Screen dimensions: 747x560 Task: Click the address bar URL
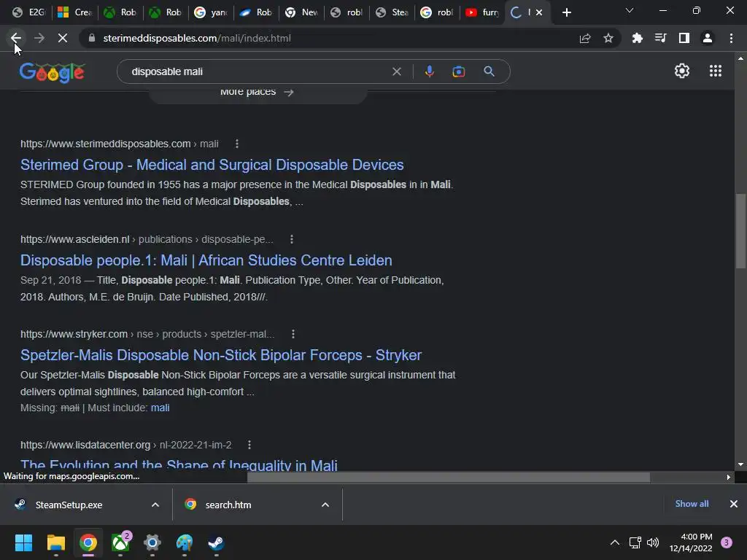click(x=197, y=38)
